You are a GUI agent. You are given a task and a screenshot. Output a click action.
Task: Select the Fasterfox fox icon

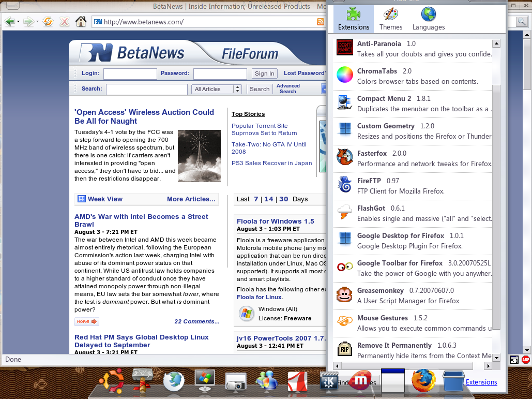pyautogui.click(x=345, y=157)
